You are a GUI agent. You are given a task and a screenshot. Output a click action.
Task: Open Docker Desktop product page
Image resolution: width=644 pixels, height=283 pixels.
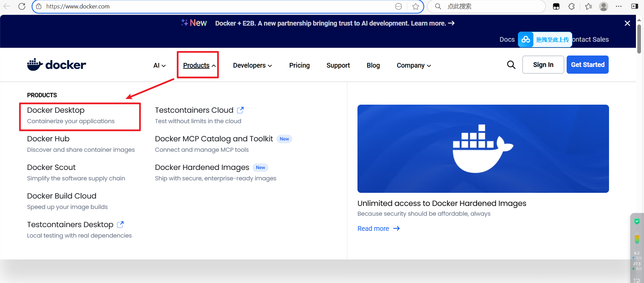(x=56, y=110)
